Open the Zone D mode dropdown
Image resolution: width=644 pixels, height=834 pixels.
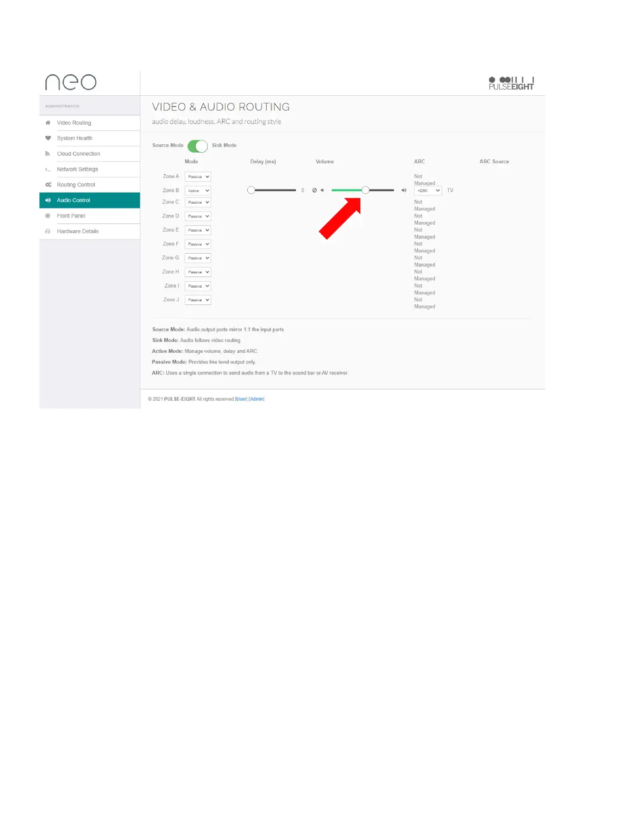[x=198, y=216]
